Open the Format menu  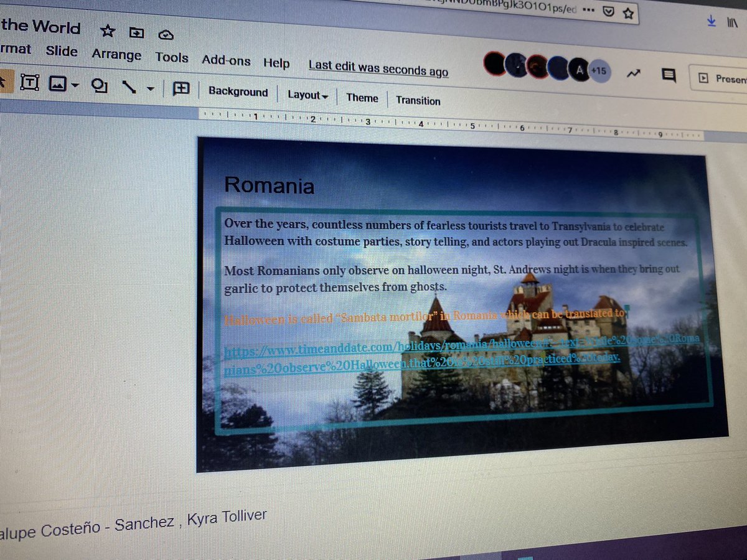[x=15, y=49]
